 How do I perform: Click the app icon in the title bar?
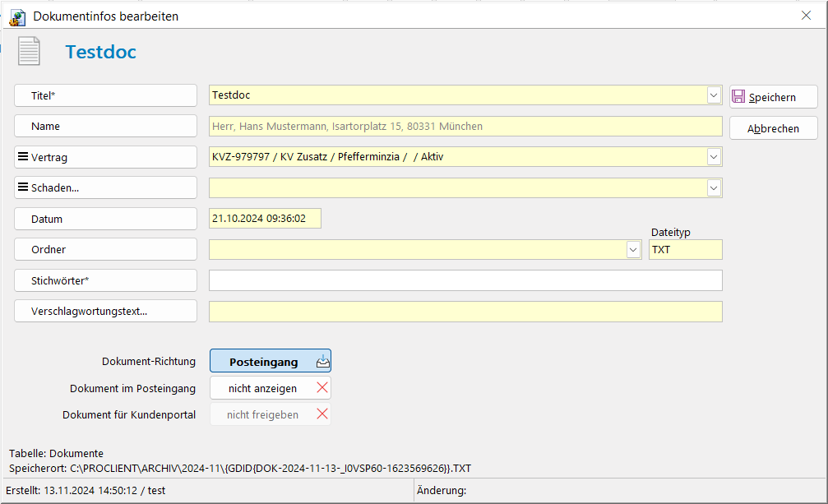point(17,16)
